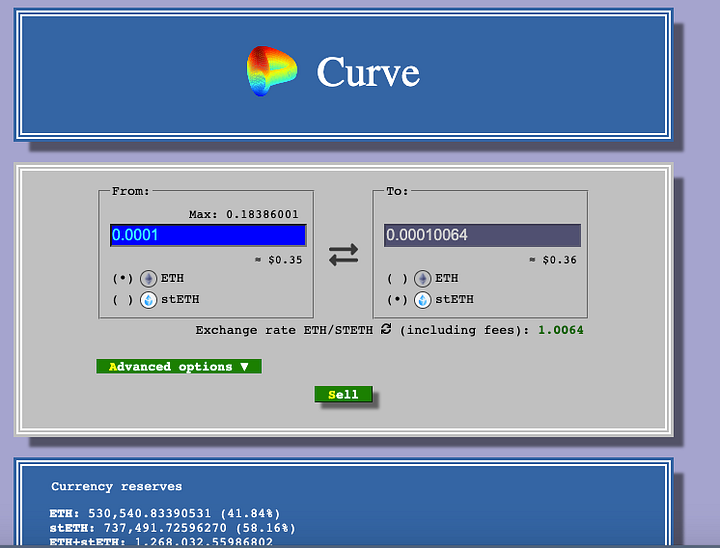This screenshot has height=548, width=720.
Task: Click ETH coin icon in From box
Action: 148,278
